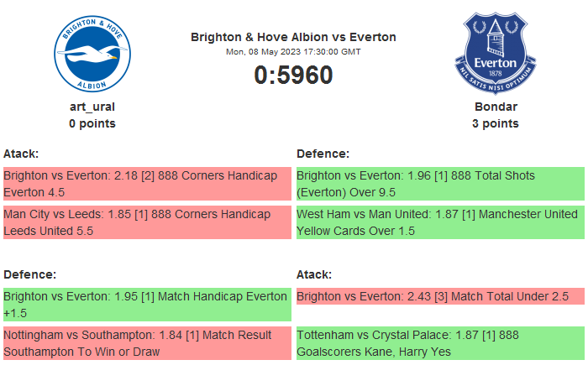Click the Bondar 3 points label
The width and height of the screenshot is (588, 386).
(x=495, y=123)
